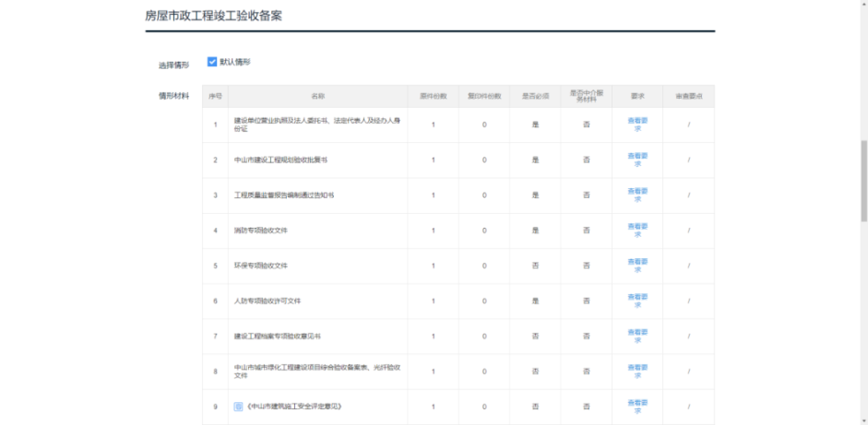The image size is (868, 425).
Task: Click 查看要求 for 中山市城市绿化工程 row
Action: coord(636,371)
